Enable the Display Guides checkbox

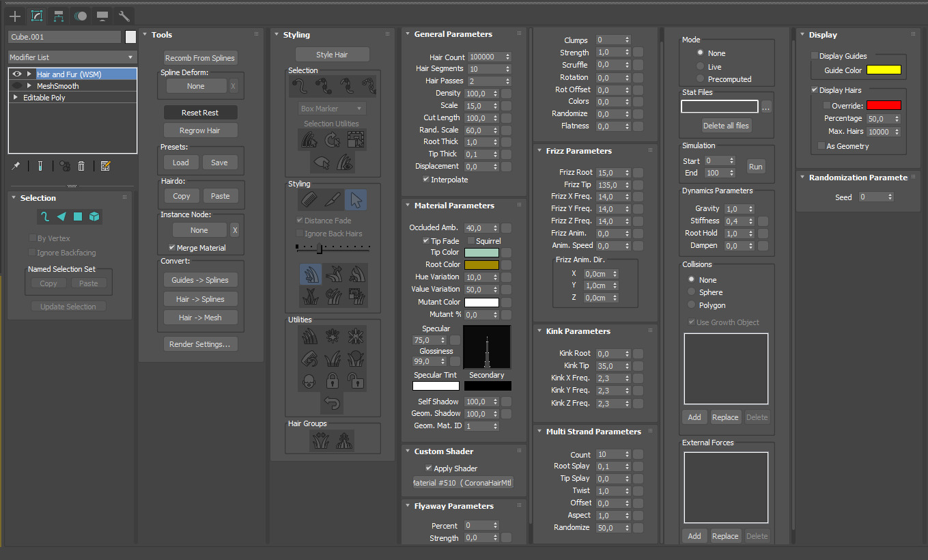tap(814, 56)
